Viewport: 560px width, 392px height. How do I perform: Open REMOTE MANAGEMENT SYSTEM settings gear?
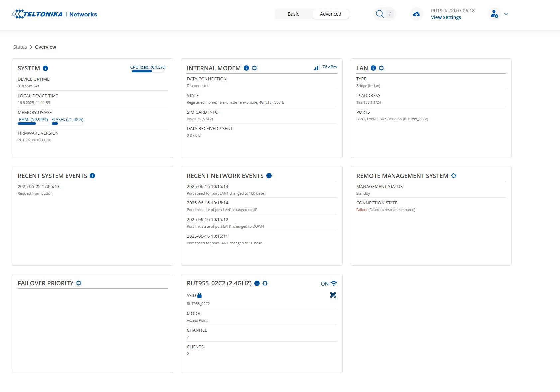(454, 176)
